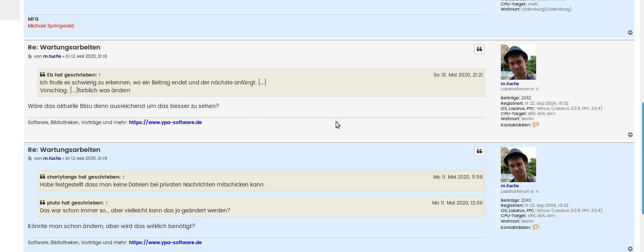644x252 pixels.
Task: Open the 21:18 post title 'Re: Wartungsarbeiten'
Action: (64, 47)
